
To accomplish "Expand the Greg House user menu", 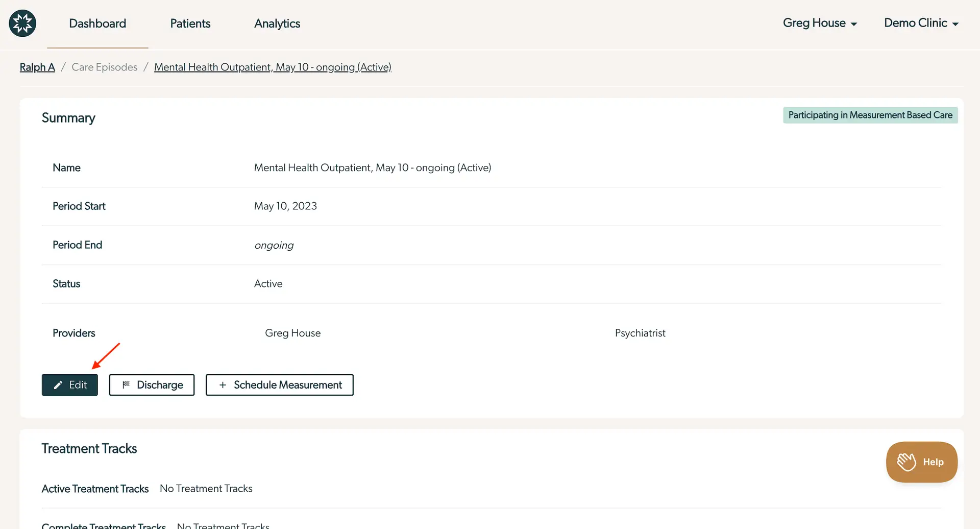I will pyautogui.click(x=819, y=23).
